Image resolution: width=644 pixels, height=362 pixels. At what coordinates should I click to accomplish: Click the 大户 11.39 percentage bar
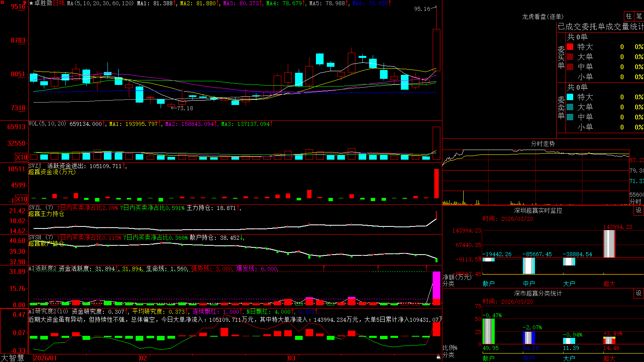[x=569, y=341]
